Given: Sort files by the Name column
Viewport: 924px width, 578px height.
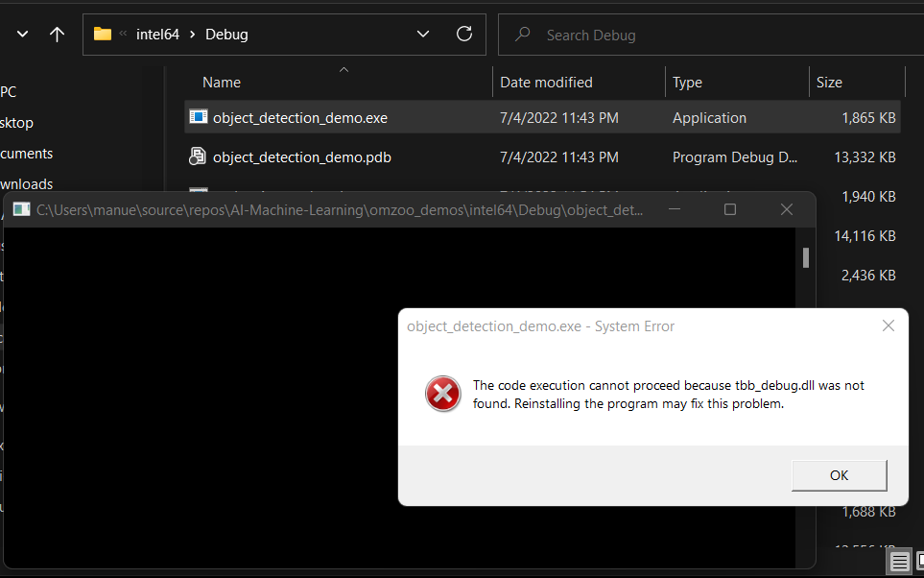Looking at the screenshot, I should click(222, 83).
